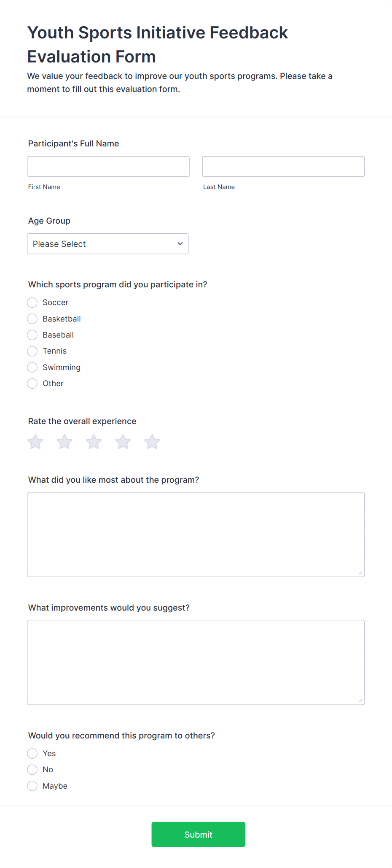Choose Basketball as the sports program
The image size is (392, 868).
(x=32, y=319)
